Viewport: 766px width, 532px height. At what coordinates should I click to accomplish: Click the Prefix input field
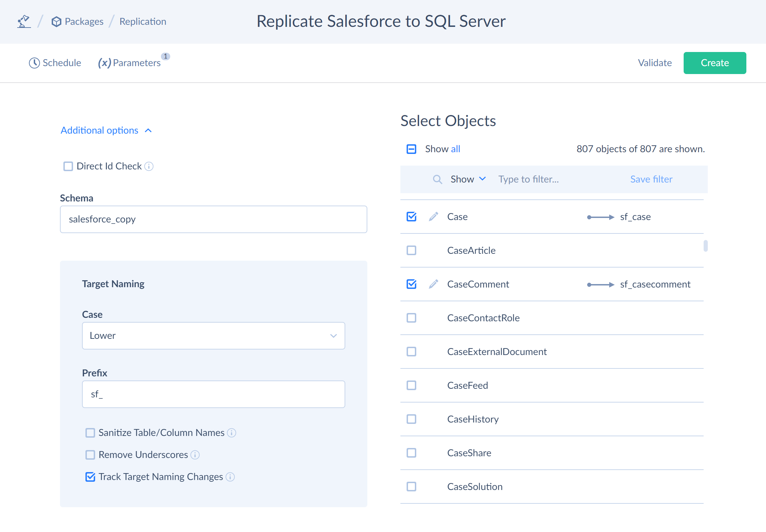coord(214,394)
